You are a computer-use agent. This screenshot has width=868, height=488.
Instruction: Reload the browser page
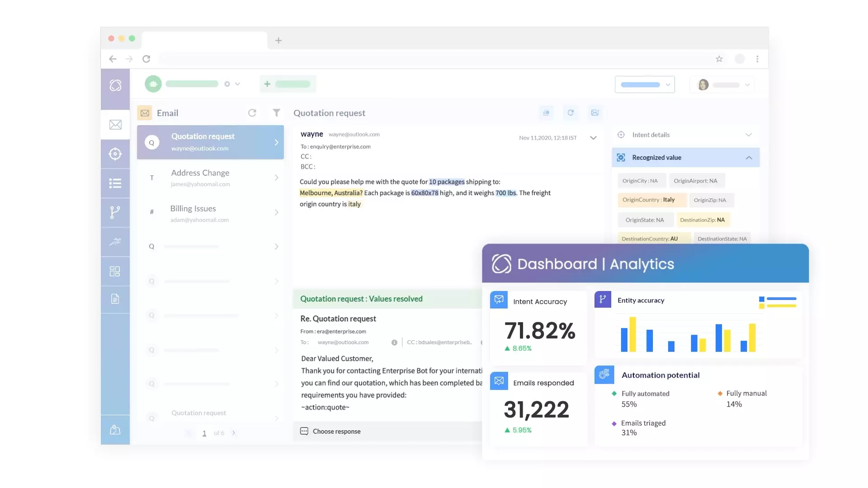click(146, 59)
